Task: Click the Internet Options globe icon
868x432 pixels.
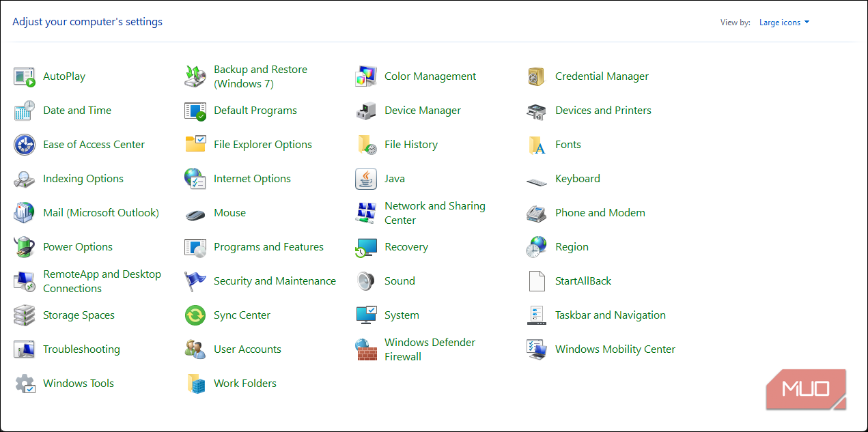Action: (x=195, y=179)
